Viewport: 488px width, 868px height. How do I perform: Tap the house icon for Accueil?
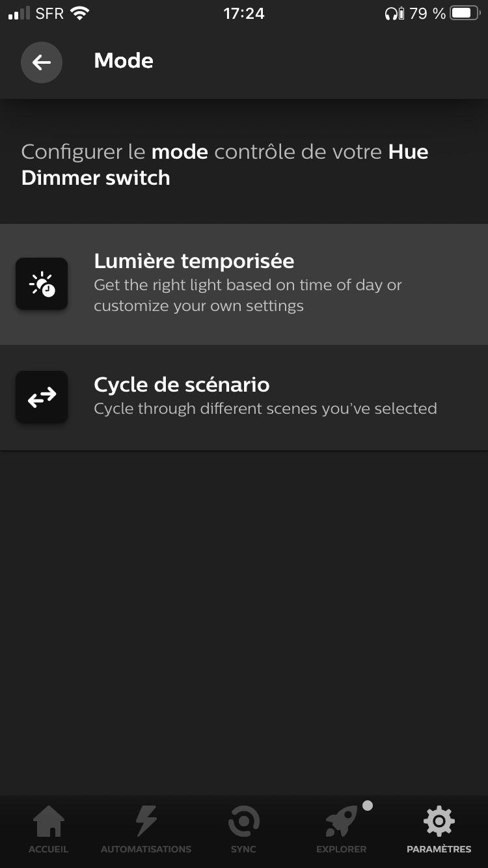point(49,821)
